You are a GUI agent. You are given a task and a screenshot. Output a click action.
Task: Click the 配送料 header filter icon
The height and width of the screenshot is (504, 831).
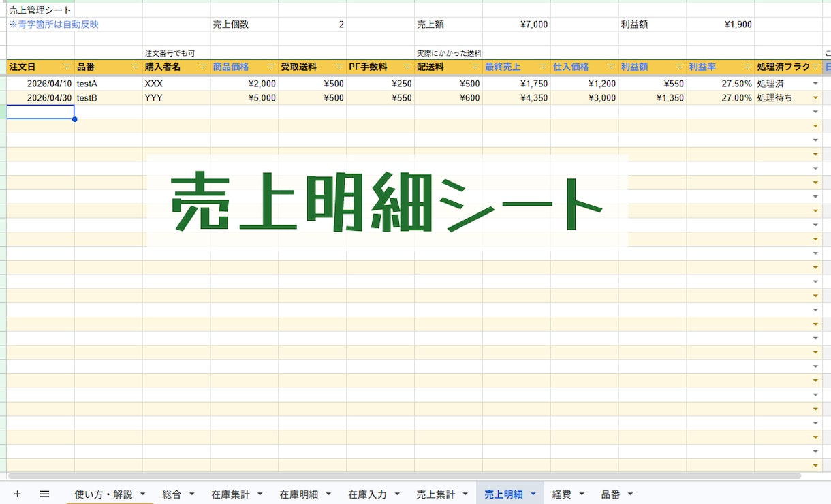[475, 67]
